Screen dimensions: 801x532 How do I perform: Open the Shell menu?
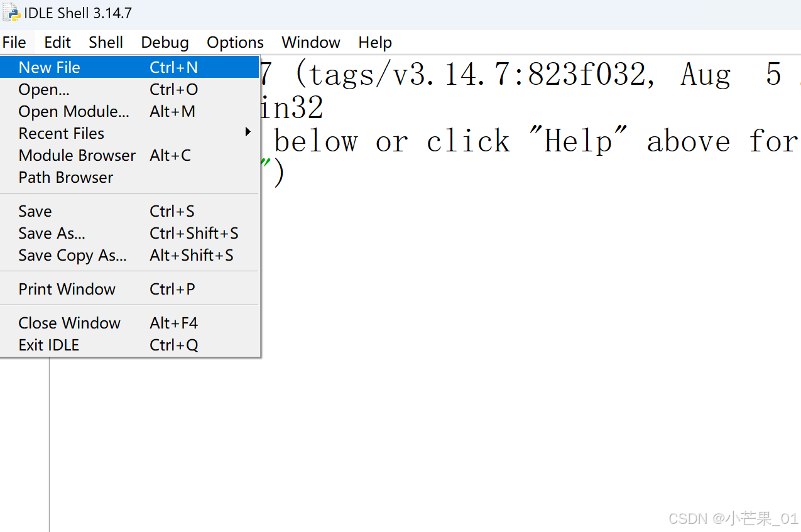tap(106, 42)
